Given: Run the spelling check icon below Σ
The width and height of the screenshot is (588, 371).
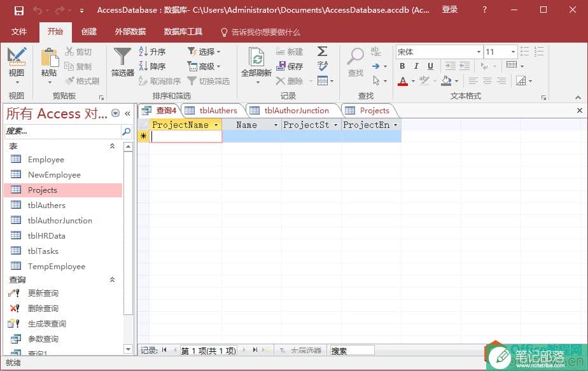Looking at the screenshot, I should pos(322,66).
